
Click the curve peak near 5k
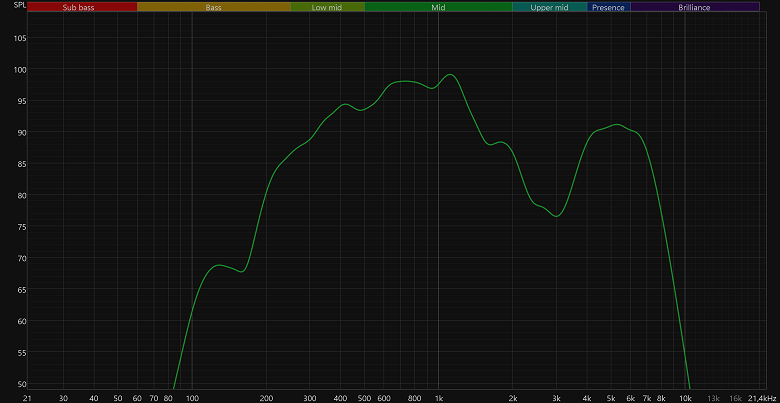[x=617, y=124]
